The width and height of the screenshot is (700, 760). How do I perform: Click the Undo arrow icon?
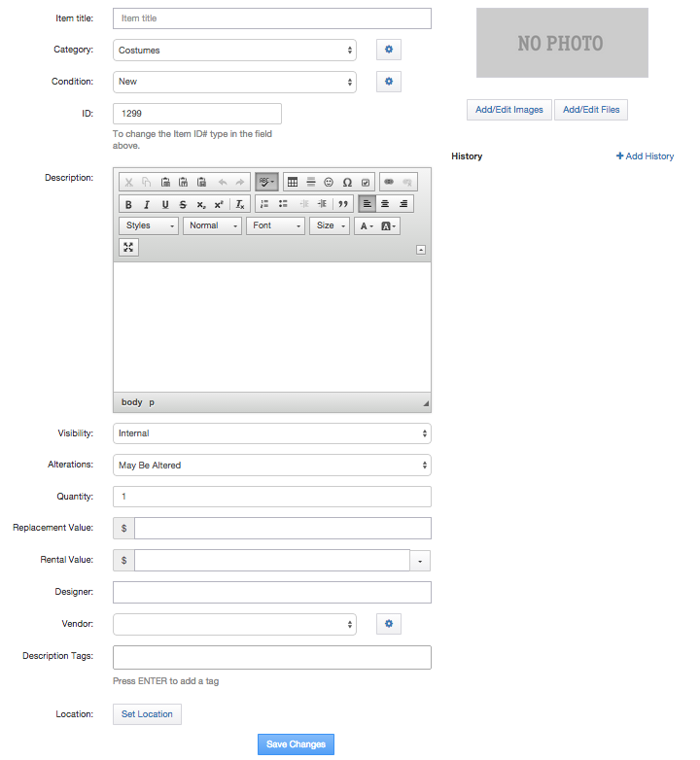coord(223,183)
